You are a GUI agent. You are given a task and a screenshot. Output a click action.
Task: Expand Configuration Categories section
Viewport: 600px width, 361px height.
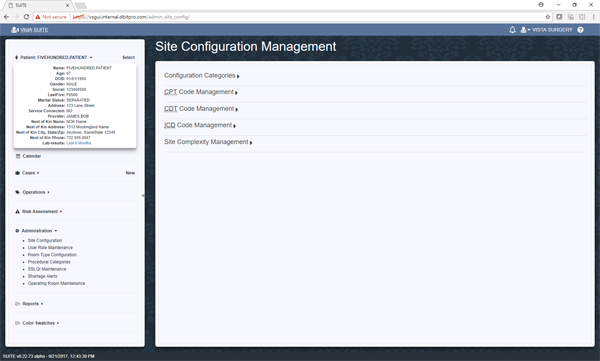point(202,76)
